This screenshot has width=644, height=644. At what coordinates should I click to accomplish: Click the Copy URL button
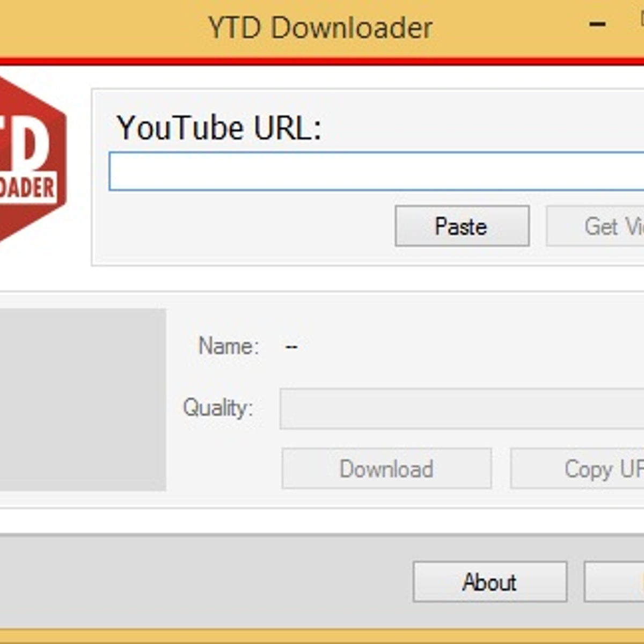[x=577, y=469]
